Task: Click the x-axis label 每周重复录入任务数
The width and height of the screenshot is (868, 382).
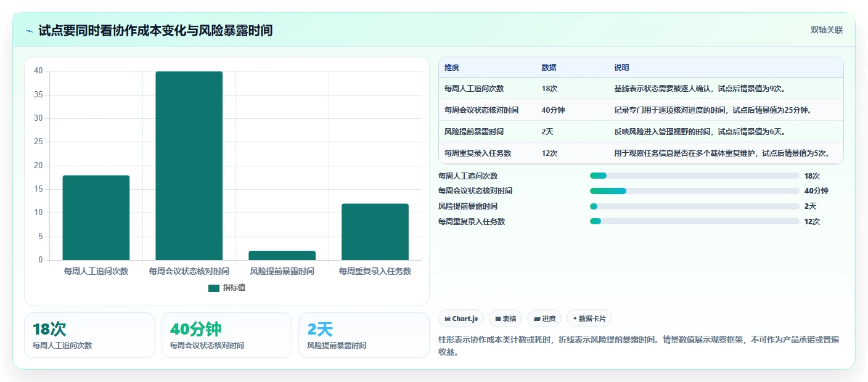Action: click(375, 271)
